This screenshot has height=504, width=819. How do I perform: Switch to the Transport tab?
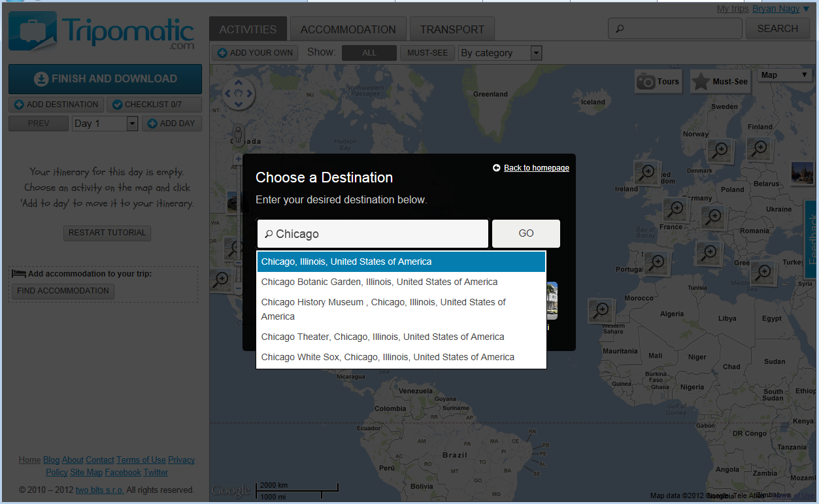(x=452, y=29)
